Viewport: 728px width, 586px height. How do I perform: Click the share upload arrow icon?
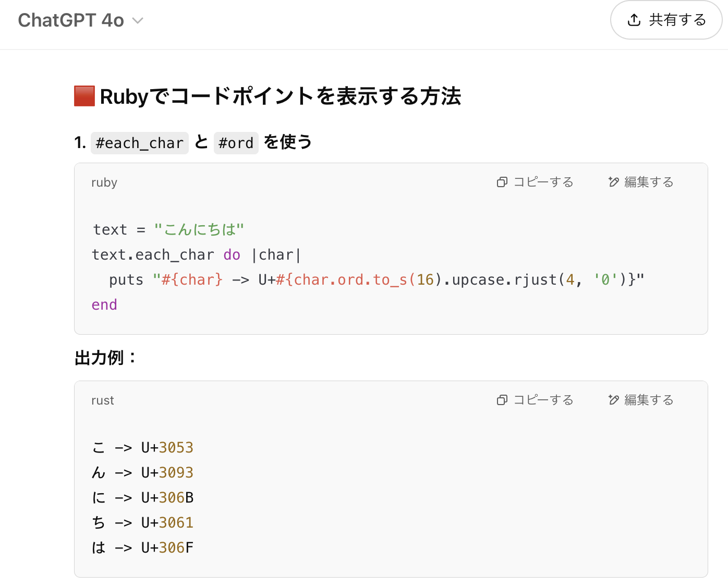click(634, 20)
